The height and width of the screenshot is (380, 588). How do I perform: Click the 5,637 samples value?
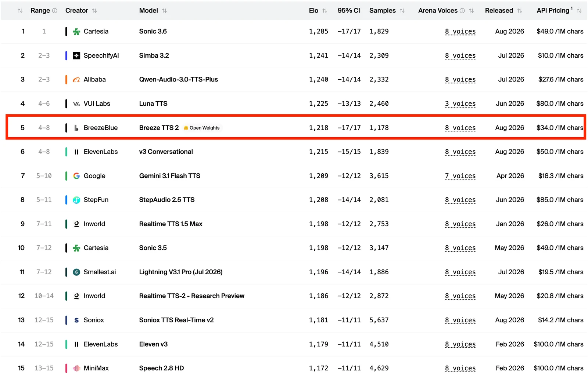pos(379,320)
